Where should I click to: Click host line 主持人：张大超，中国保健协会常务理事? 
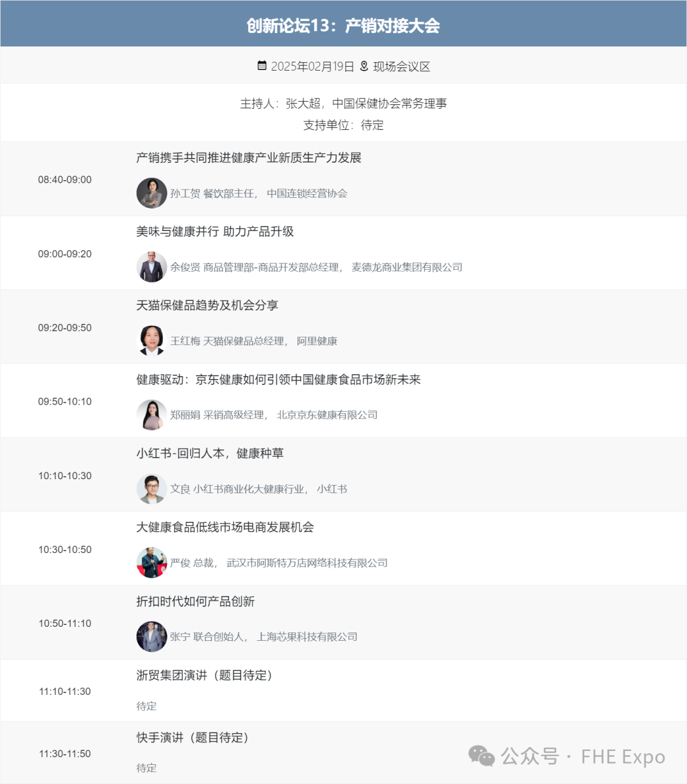coord(343,103)
